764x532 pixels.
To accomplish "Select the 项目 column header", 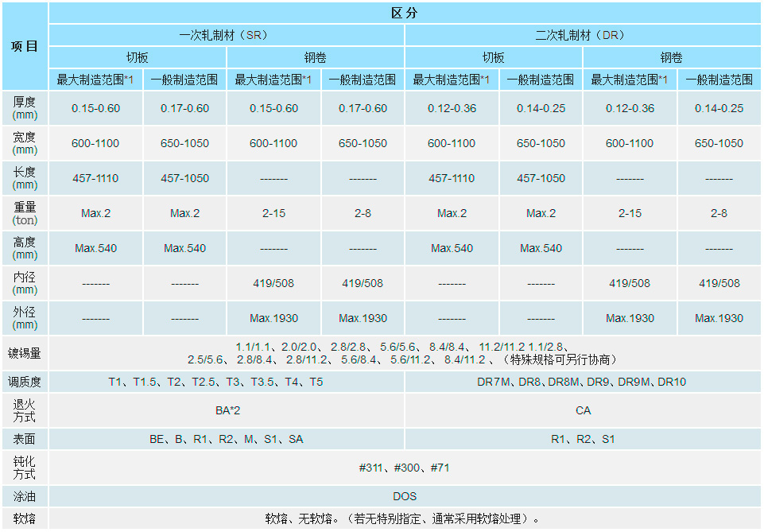I will (25, 46).
